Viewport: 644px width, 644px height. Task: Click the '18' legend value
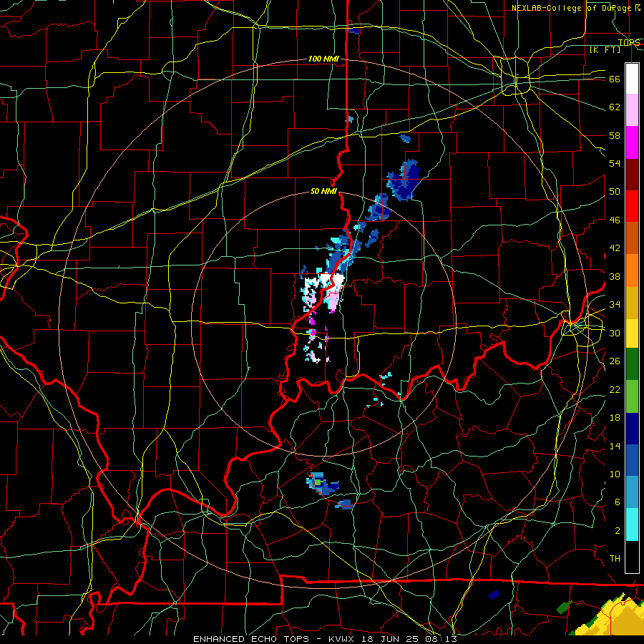click(x=615, y=418)
